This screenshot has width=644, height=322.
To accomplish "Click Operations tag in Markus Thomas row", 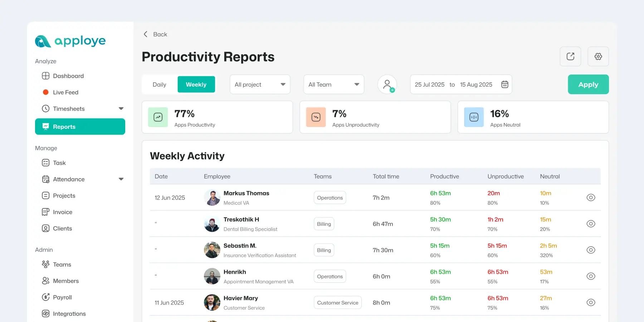I will click(x=330, y=197).
